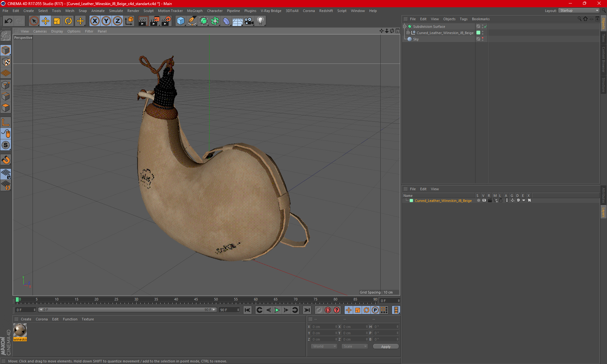Switch to Polygons mode icon

point(6,108)
